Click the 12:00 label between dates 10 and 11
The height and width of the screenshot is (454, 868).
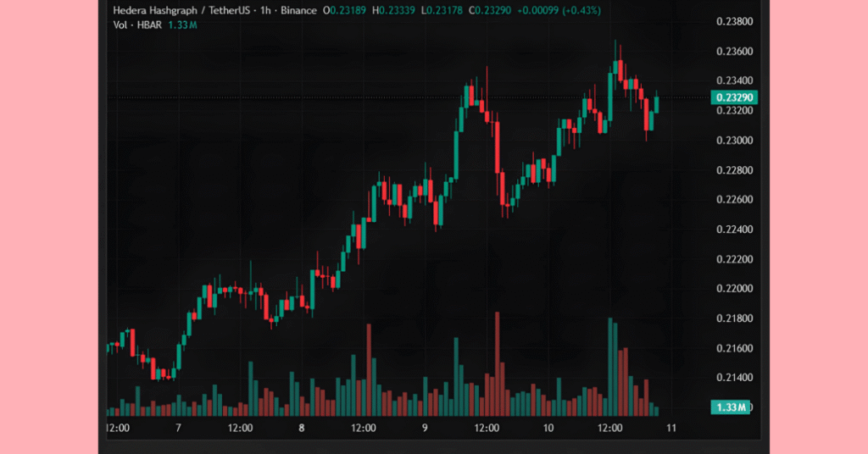(609, 428)
